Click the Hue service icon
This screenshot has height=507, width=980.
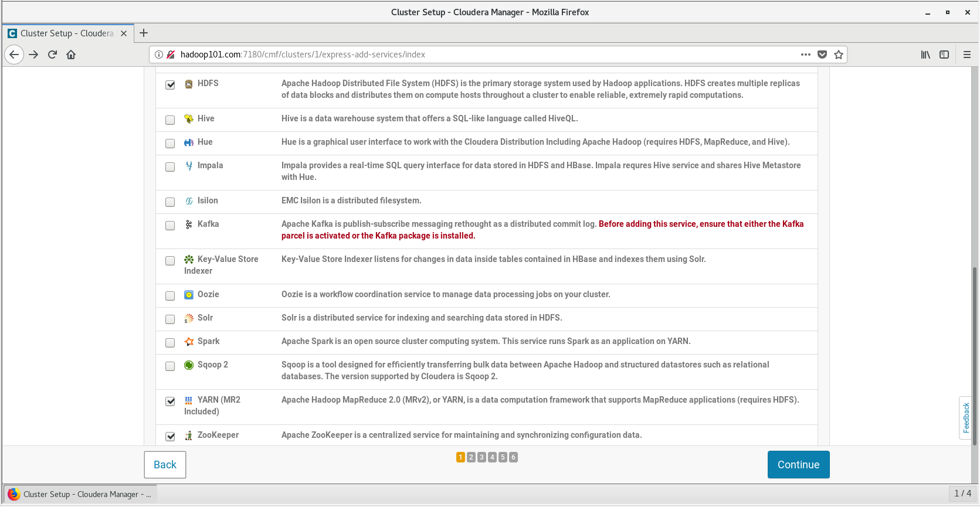[x=189, y=142]
